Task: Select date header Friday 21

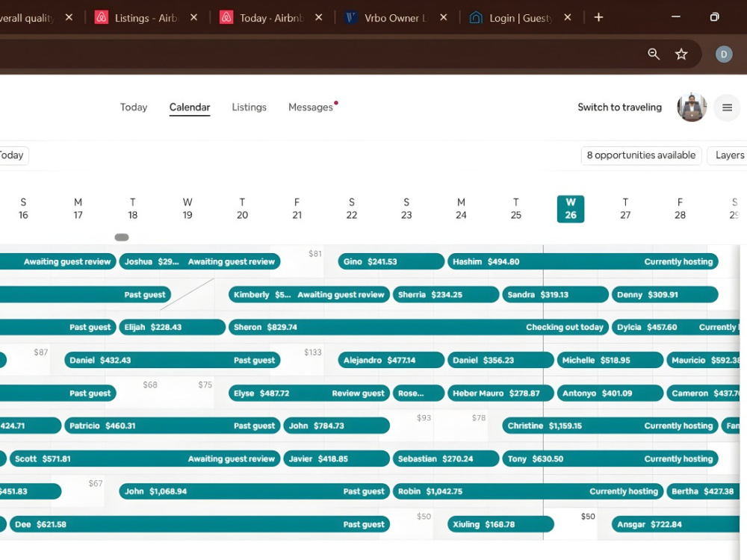Action: click(297, 208)
